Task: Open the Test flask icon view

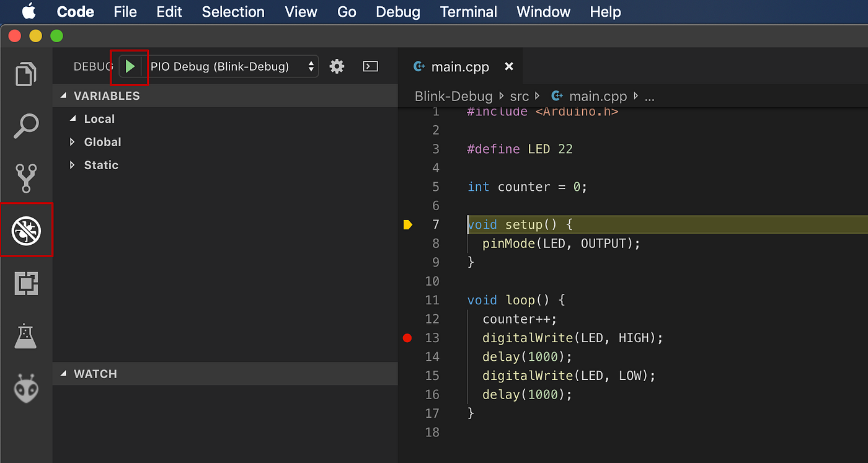Action: pos(26,336)
